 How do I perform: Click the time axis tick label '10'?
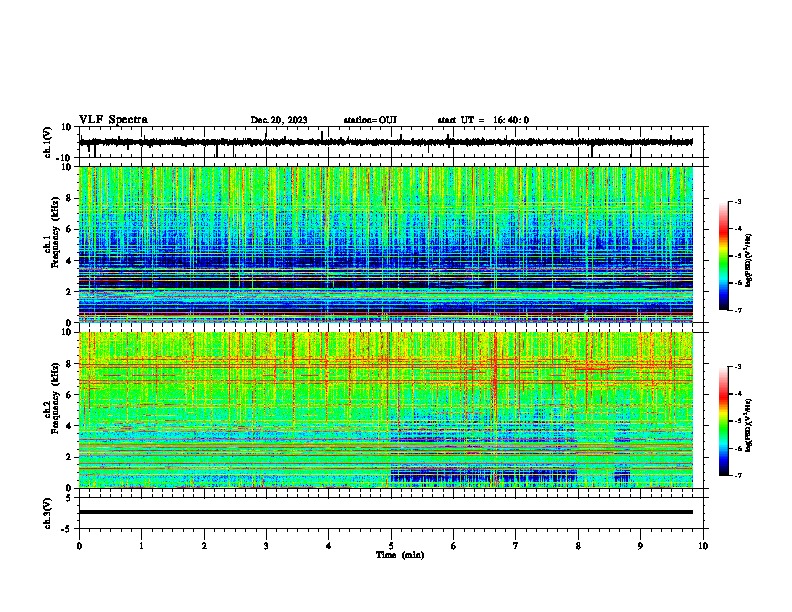coord(703,546)
